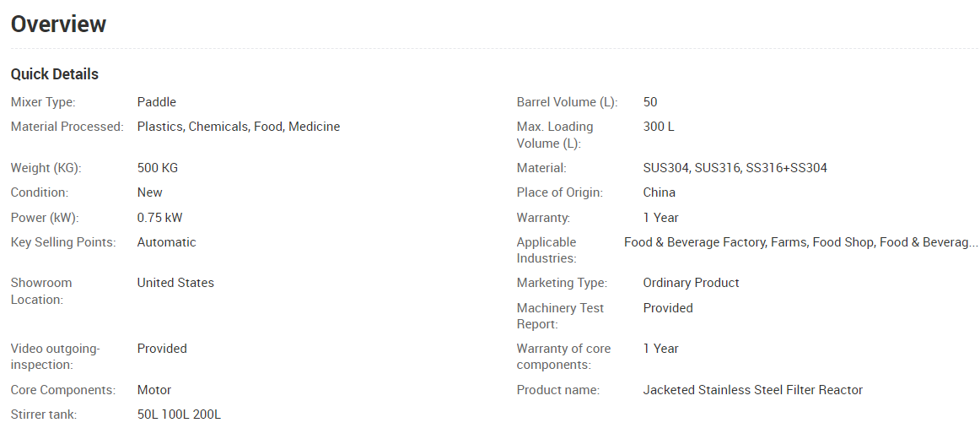980x428 pixels.
Task: Click the Jacketed Stainless Steel Filter Reactor name
Action: [x=752, y=390]
